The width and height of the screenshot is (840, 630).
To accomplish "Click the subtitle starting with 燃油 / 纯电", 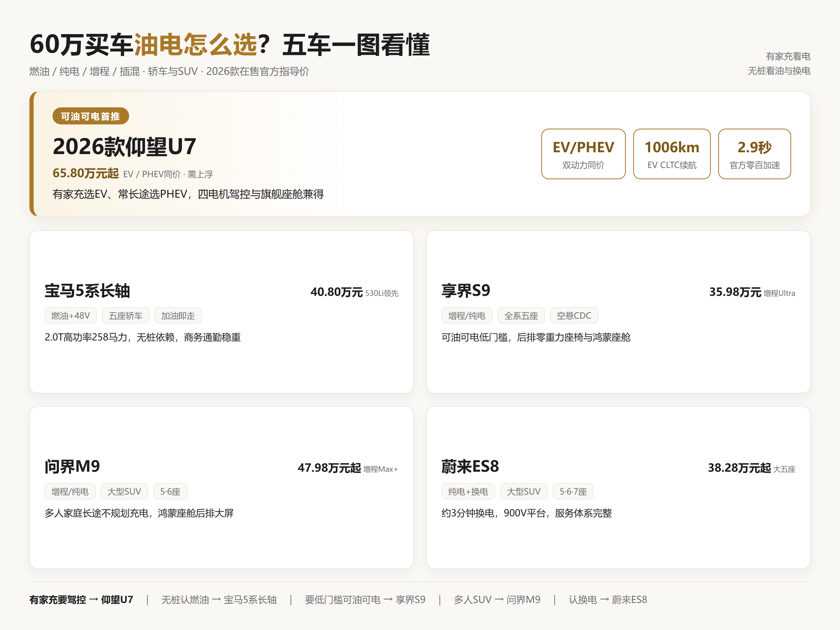I will pos(169,71).
